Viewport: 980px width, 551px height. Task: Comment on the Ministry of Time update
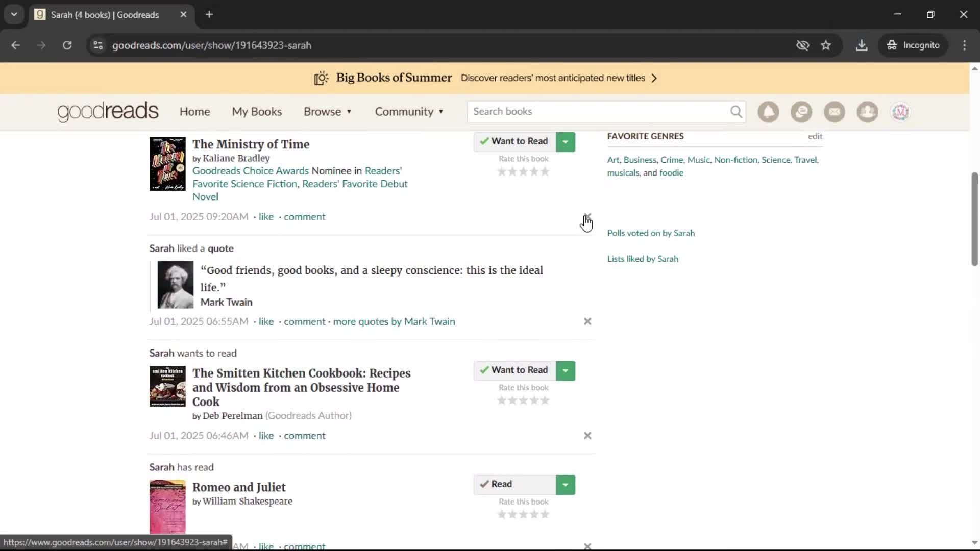[x=305, y=217]
